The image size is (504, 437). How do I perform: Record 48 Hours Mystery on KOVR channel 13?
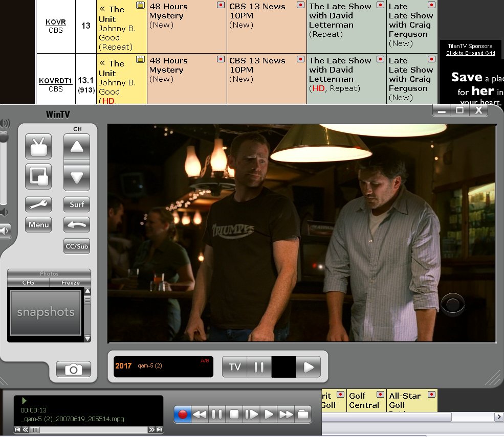point(221,5)
